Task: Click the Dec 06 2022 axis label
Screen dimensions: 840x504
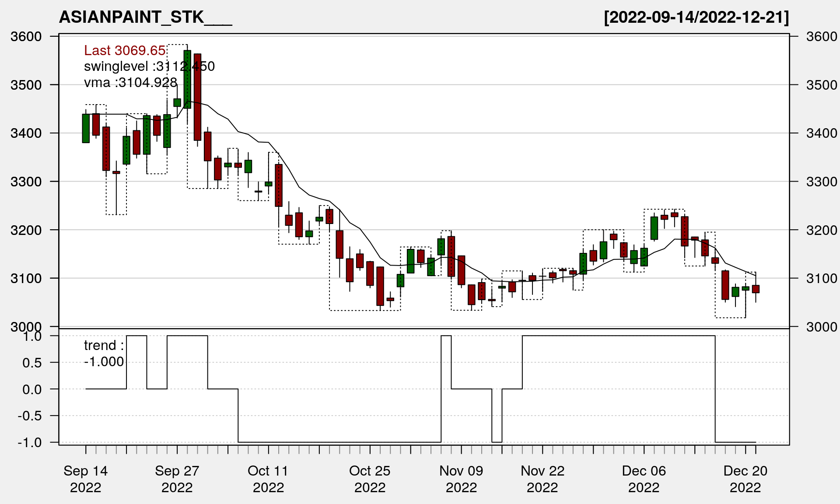Action: (x=644, y=479)
